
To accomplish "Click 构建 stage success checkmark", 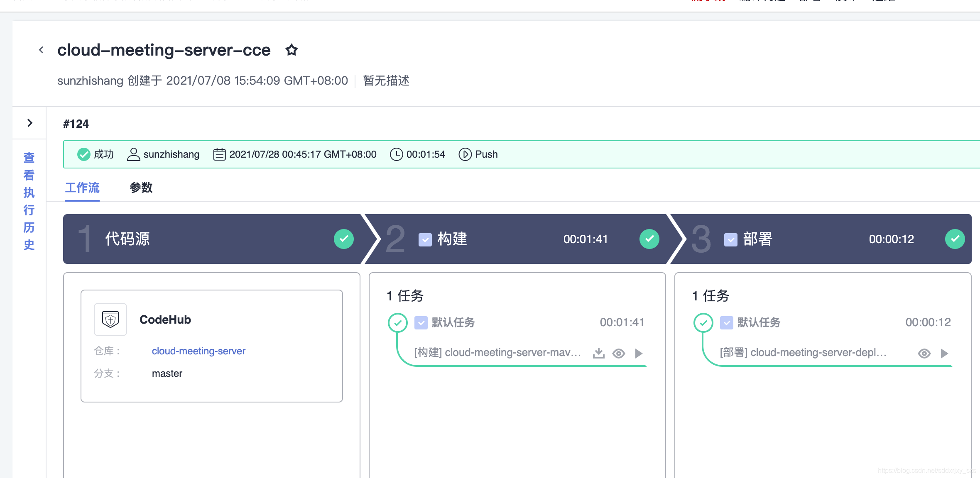I will pyautogui.click(x=649, y=239).
